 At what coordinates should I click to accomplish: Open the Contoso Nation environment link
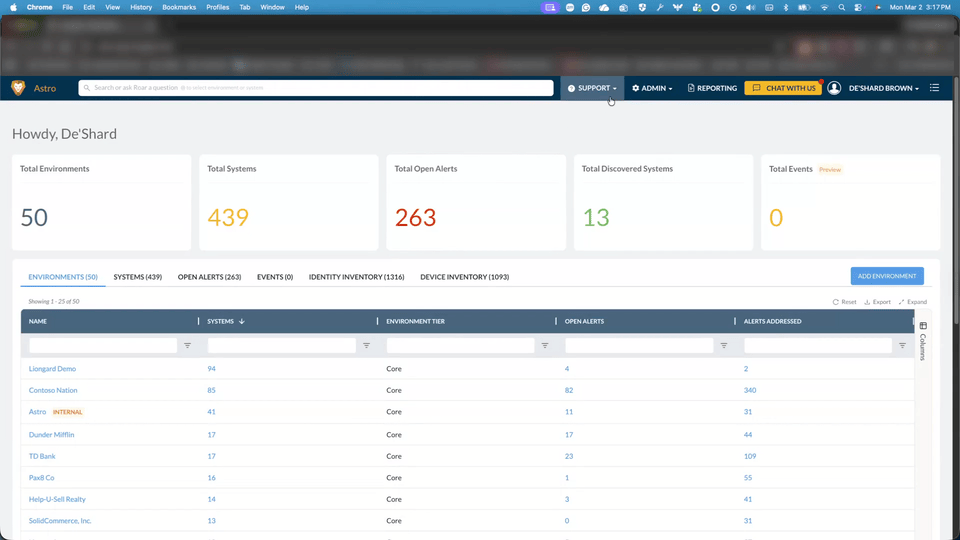(x=53, y=390)
